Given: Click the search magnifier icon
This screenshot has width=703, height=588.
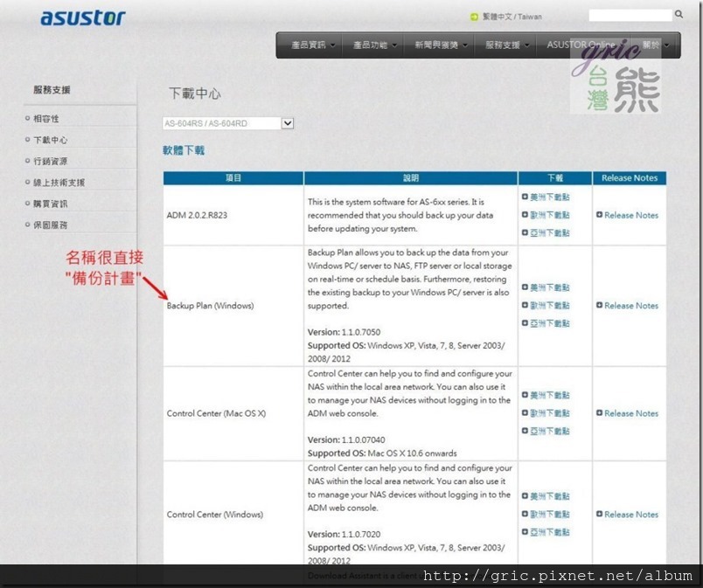Looking at the screenshot, I should coord(679,14).
